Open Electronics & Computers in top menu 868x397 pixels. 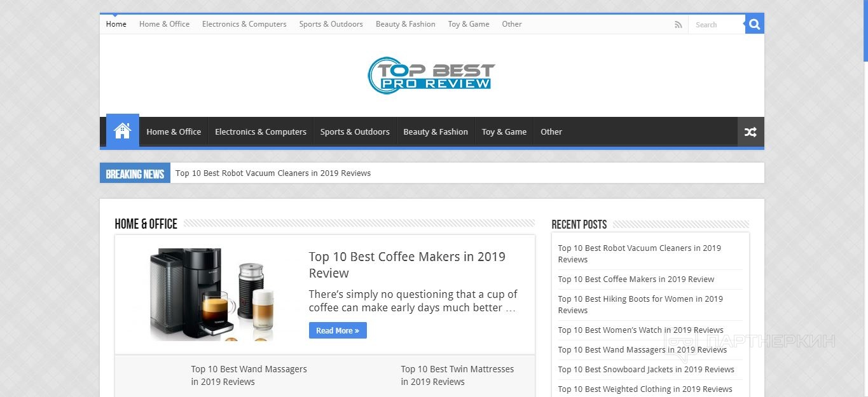tap(244, 24)
